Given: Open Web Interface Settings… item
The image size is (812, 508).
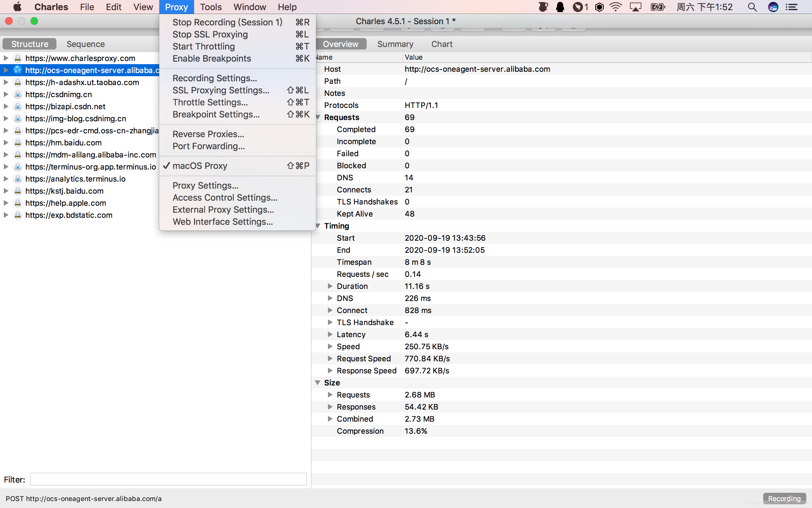Looking at the screenshot, I should click(x=238, y=222).
